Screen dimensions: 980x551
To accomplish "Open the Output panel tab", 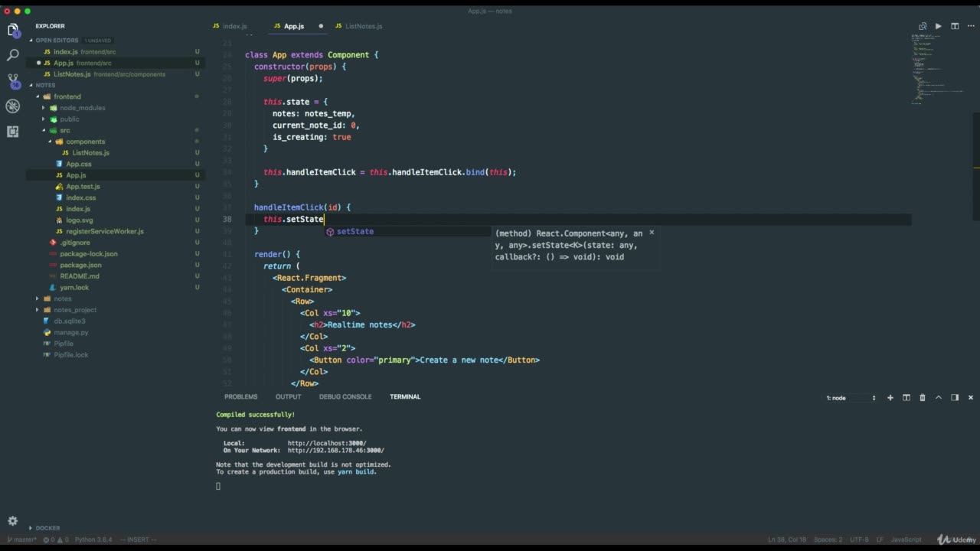I will point(289,396).
